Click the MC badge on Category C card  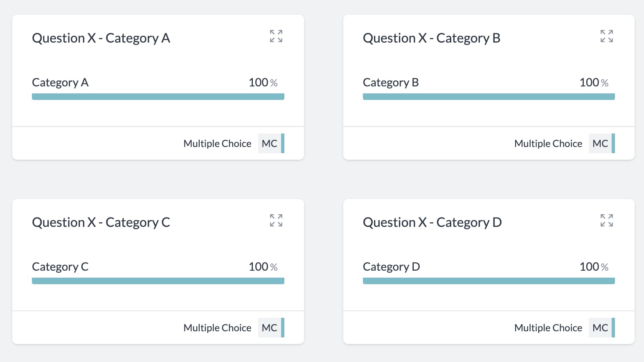pyautogui.click(x=270, y=328)
